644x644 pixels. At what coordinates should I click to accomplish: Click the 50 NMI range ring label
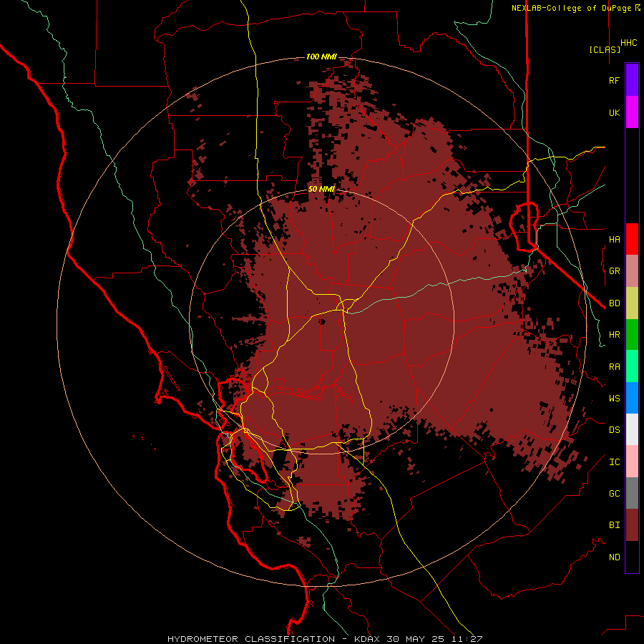321,189
